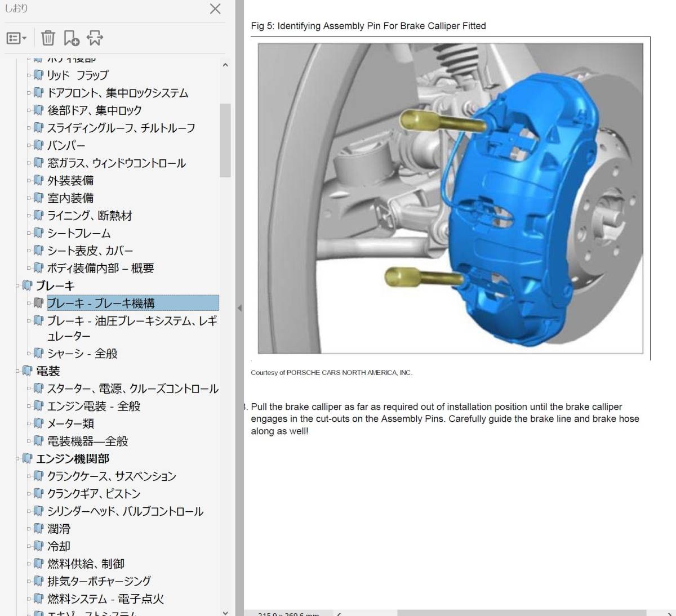Image resolution: width=676 pixels, height=616 pixels.
Task: Open the リッド フラップ bookmark
Action: click(x=78, y=75)
